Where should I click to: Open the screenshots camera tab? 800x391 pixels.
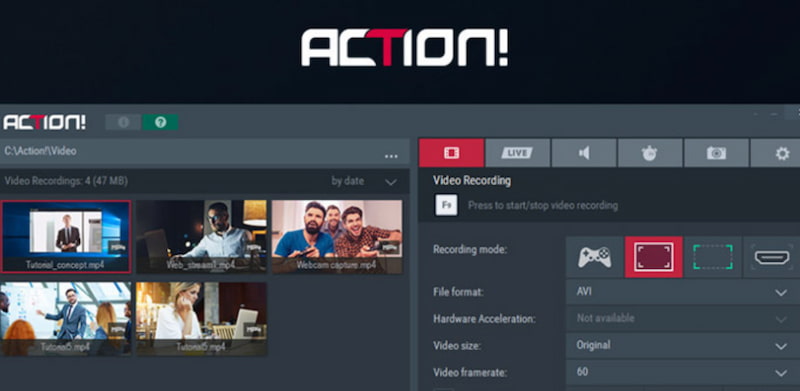point(716,153)
